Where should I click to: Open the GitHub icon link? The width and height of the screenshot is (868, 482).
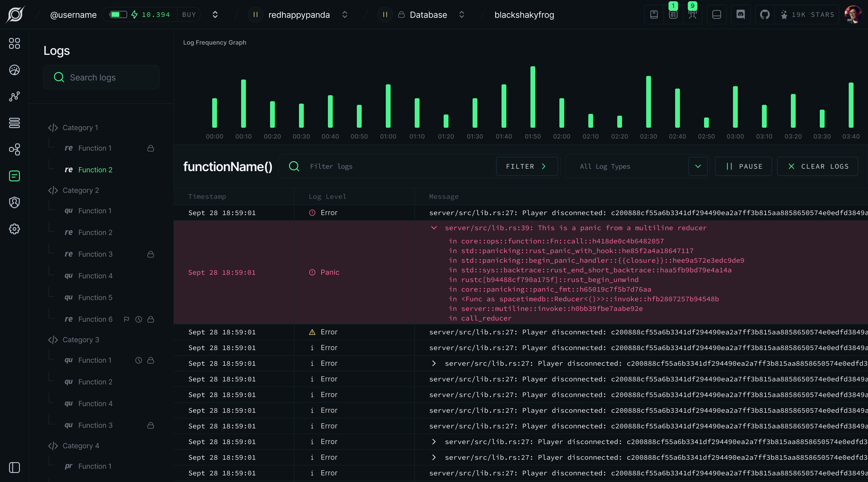click(x=765, y=14)
